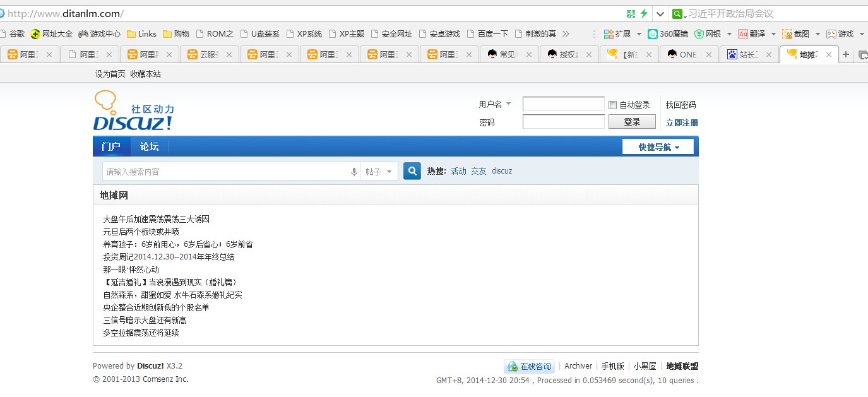Open the 安卓游戏 bookmark

tap(439, 34)
